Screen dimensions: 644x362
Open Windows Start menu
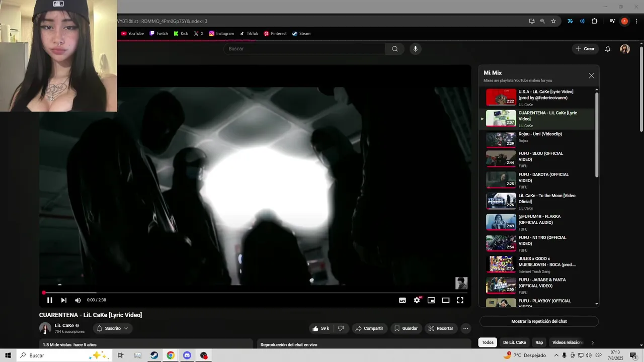8,355
